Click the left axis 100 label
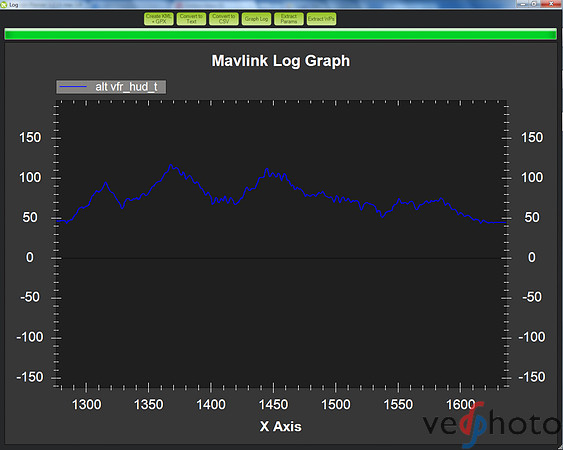563x450 pixels. click(x=30, y=178)
